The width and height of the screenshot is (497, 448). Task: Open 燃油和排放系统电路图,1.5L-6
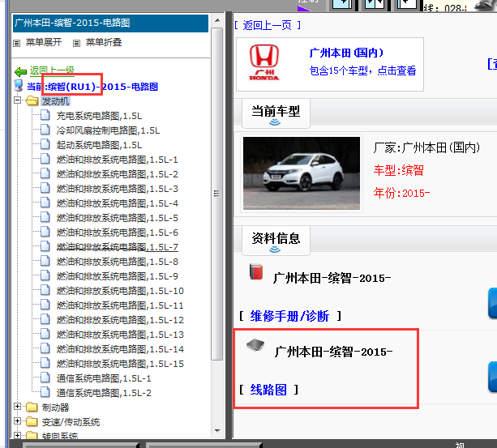click(118, 233)
